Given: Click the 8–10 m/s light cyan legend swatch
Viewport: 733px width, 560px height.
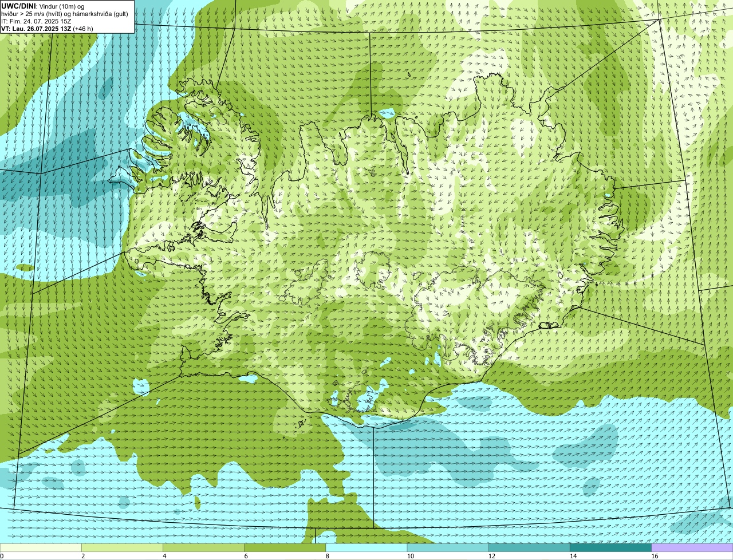Looking at the screenshot, I should point(366,547).
